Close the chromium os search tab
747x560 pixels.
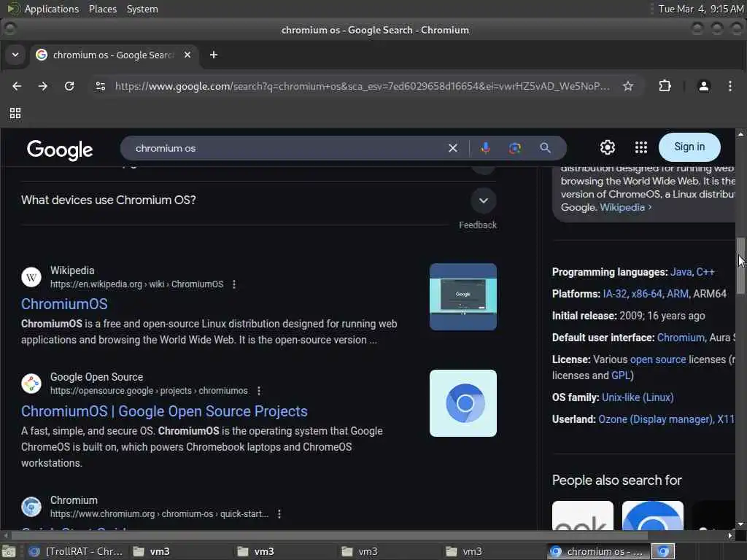point(187,55)
